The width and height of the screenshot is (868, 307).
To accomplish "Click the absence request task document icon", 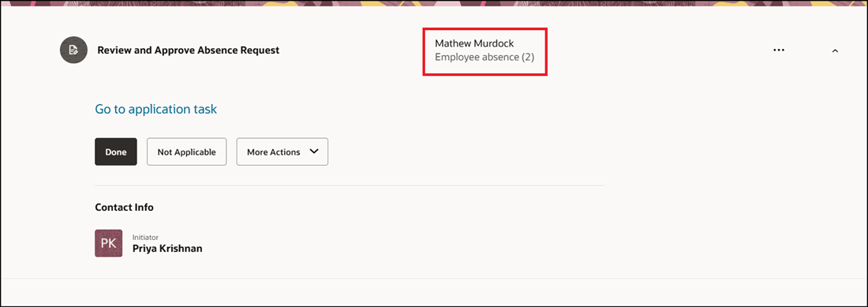I will pos(73,51).
